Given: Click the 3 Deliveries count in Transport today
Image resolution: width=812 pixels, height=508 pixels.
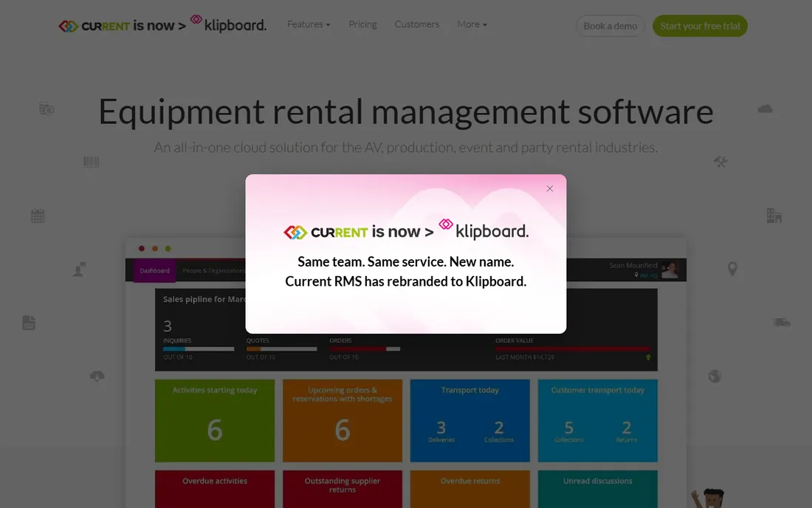Looking at the screenshot, I should tap(441, 431).
